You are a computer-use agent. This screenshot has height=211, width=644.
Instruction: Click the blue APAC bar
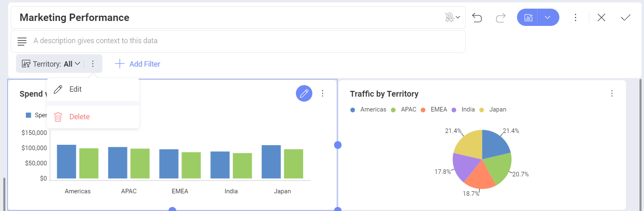tap(118, 163)
